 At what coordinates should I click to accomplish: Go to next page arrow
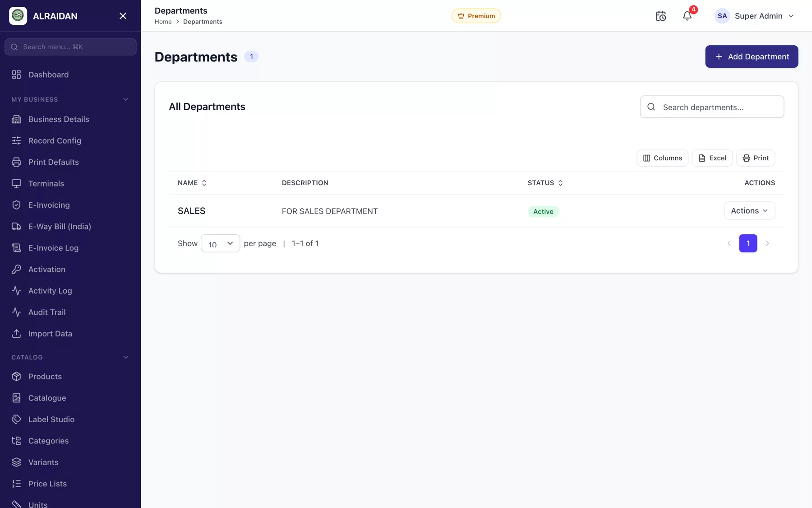coord(767,243)
